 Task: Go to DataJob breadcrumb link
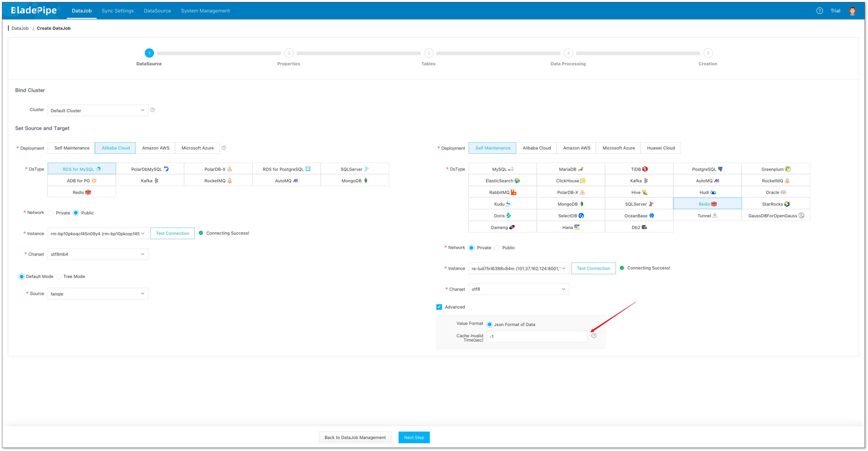[20, 28]
